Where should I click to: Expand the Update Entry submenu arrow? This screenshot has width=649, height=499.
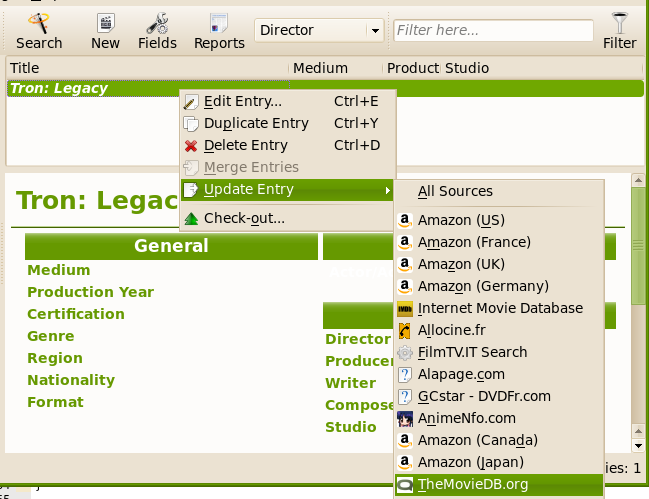(x=387, y=190)
